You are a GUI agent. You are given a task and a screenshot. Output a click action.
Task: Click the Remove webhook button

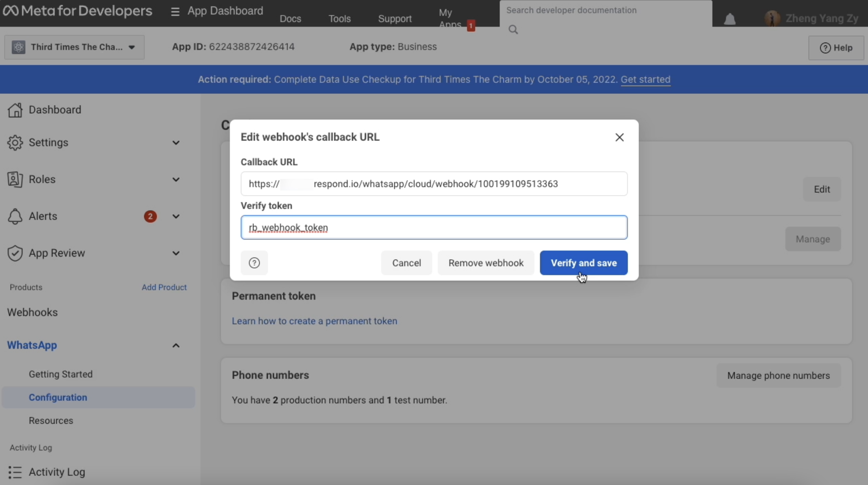486,262
